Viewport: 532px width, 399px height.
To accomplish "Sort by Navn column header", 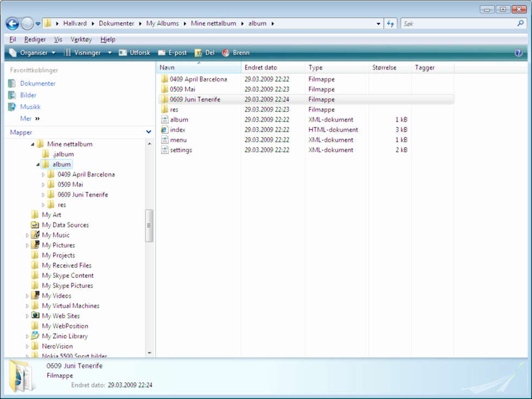I will pyautogui.click(x=199, y=67).
